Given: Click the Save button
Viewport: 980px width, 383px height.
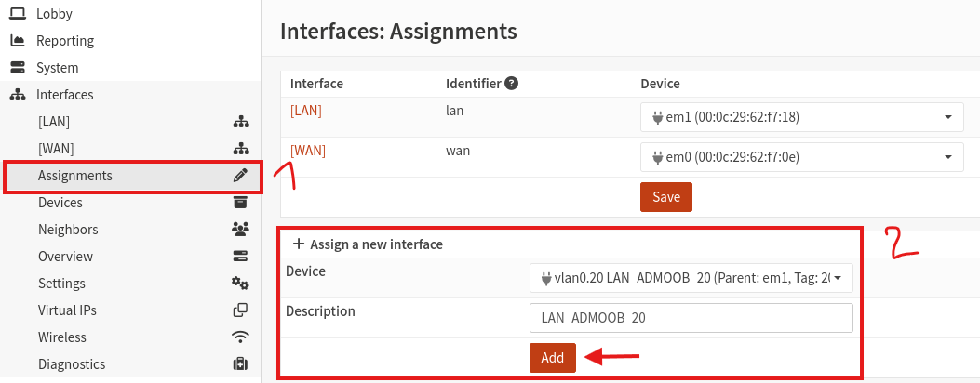Looking at the screenshot, I should pos(666,197).
